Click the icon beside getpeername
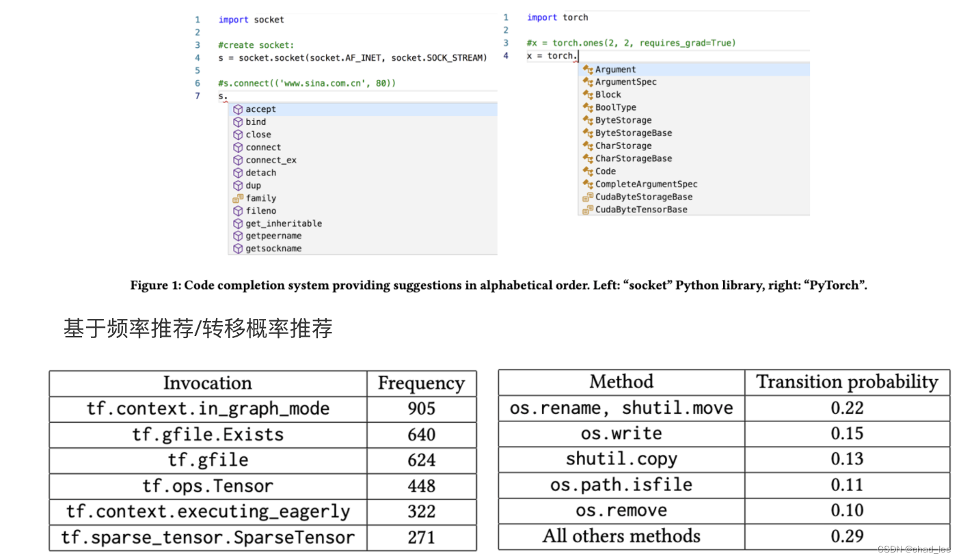The image size is (961, 560). click(238, 236)
